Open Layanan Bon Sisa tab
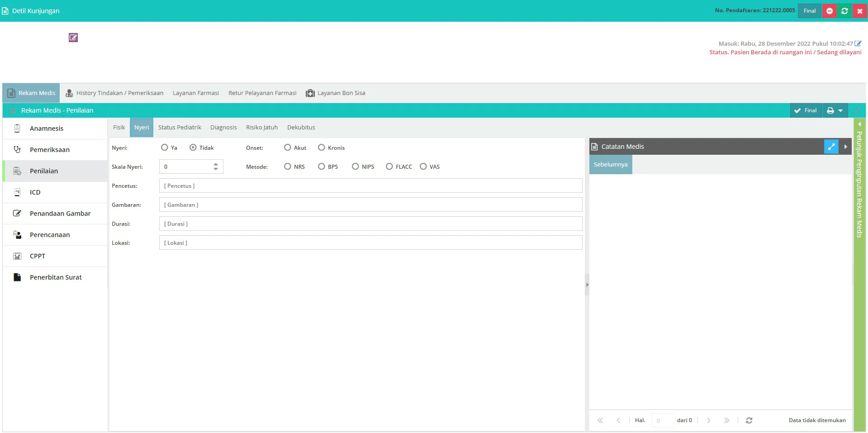Image resolution: width=868 pixels, height=433 pixels. pyautogui.click(x=336, y=93)
